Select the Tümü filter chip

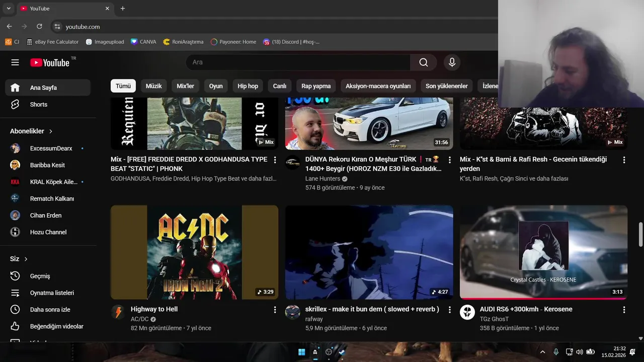123,86
